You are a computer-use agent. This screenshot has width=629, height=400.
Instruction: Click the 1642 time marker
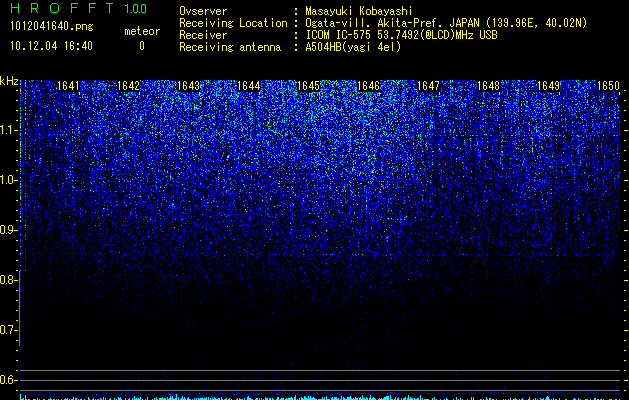tap(128, 86)
